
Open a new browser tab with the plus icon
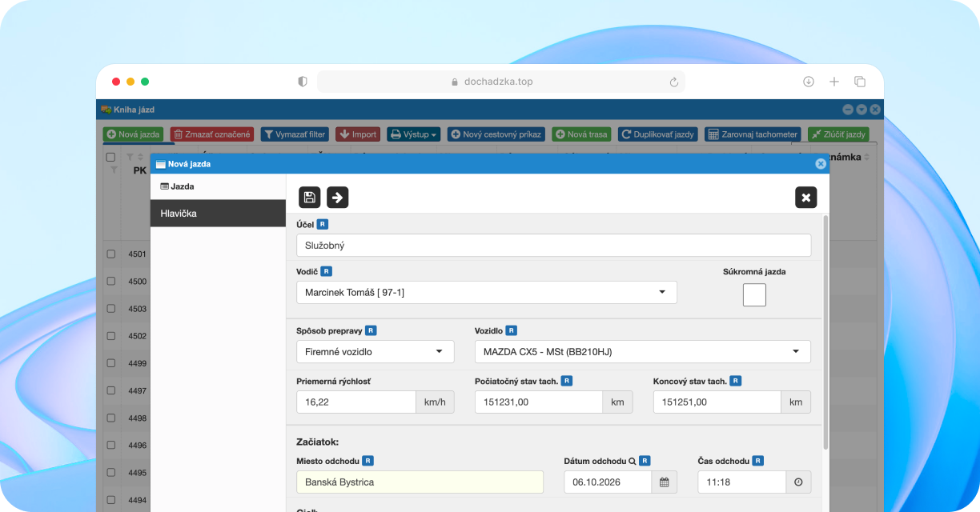pyautogui.click(x=834, y=82)
